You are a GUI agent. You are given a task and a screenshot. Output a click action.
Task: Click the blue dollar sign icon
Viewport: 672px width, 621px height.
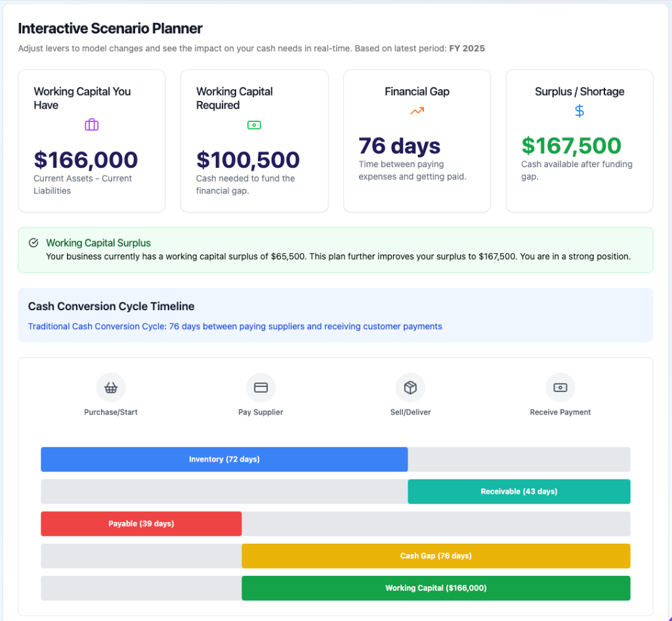tap(579, 111)
